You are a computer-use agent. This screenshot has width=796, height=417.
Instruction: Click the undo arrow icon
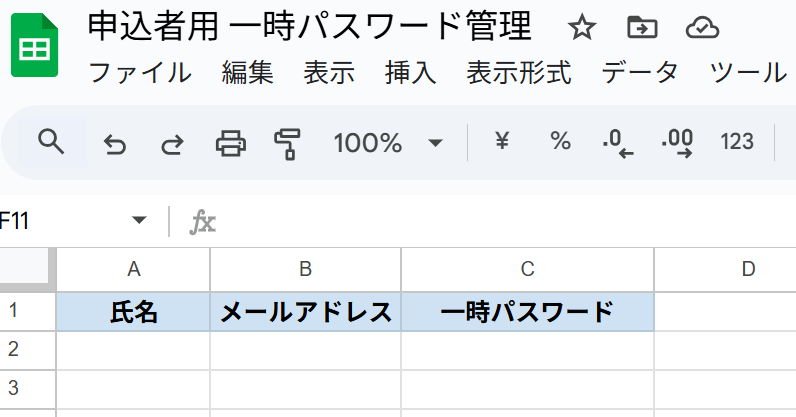coord(115,144)
